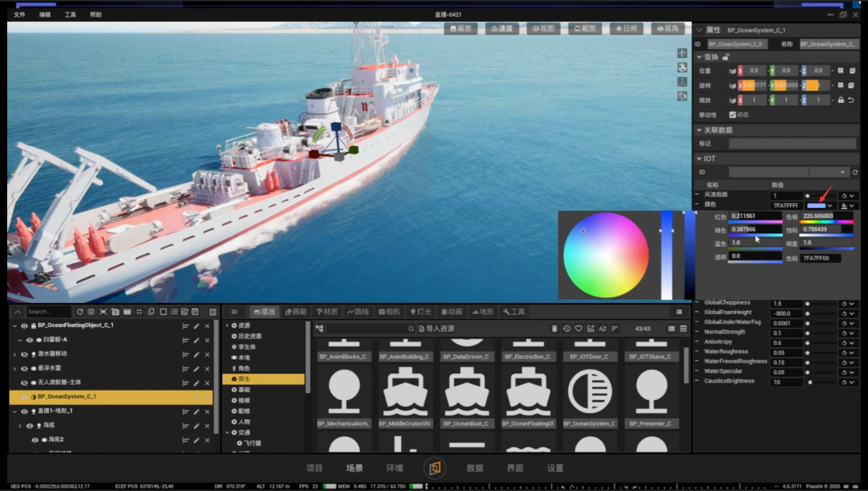Click asset tree hierarchy icon beside search
Viewport: 868px width, 491px height.
click(x=319, y=329)
